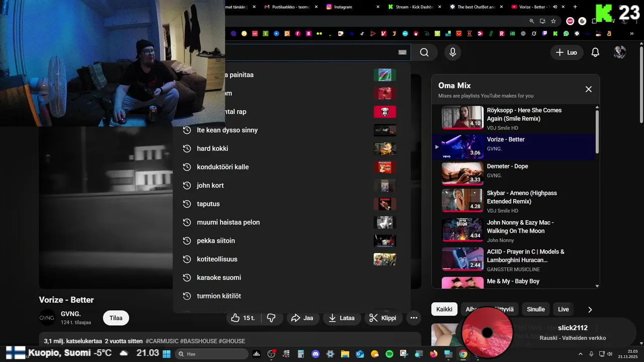The image size is (644, 362).
Task: Open the on-screen keyboard icon in the search box
Action: pyautogui.click(x=402, y=52)
